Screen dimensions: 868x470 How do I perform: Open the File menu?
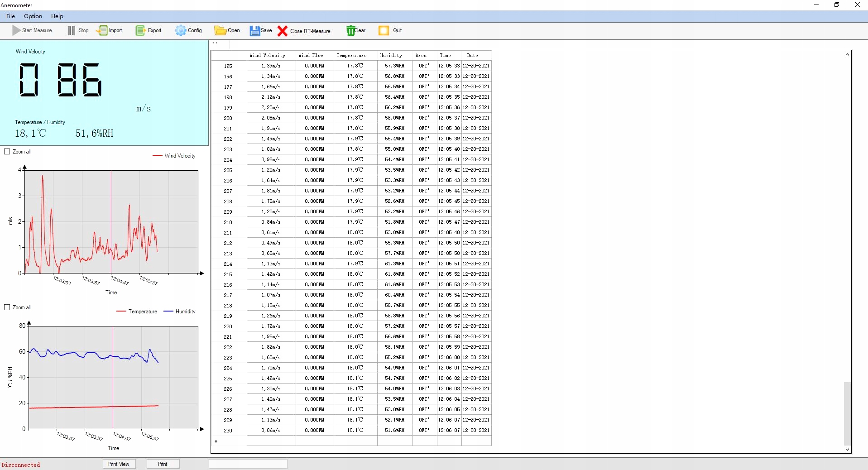coord(10,16)
